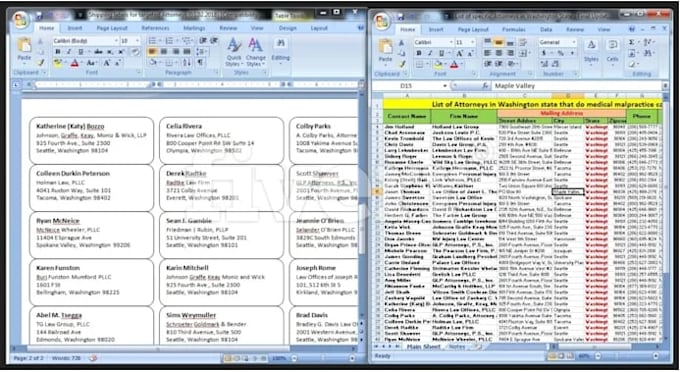Open Page Layout tab in Word

(x=112, y=28)
